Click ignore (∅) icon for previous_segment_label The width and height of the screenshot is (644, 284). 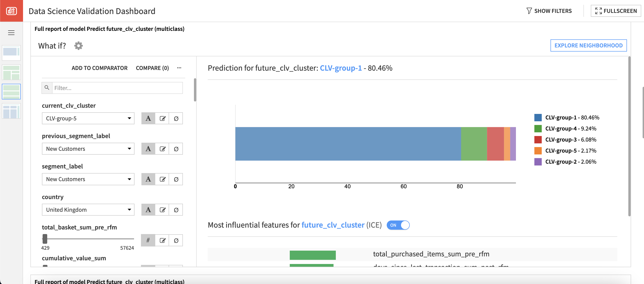click(176, 149)
